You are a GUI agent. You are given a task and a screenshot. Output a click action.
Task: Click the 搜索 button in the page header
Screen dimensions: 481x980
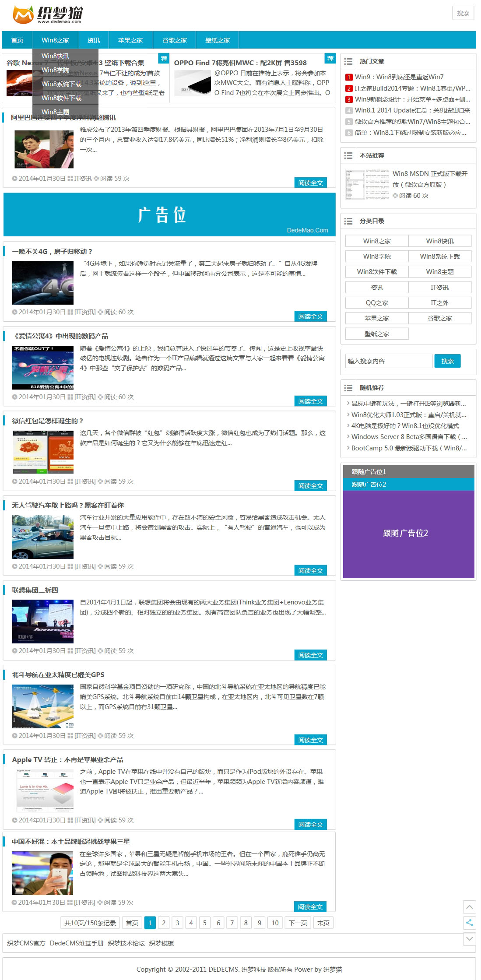click(x=463, y=13)
